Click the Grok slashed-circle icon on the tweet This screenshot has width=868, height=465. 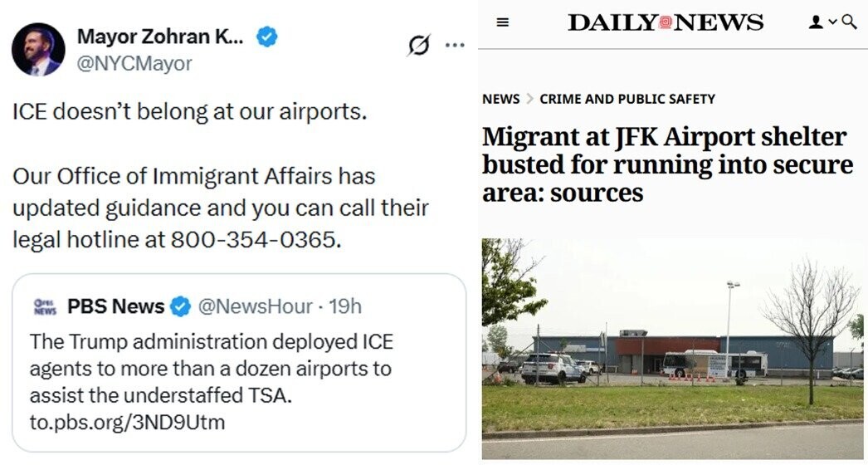[x=419, y=46]
